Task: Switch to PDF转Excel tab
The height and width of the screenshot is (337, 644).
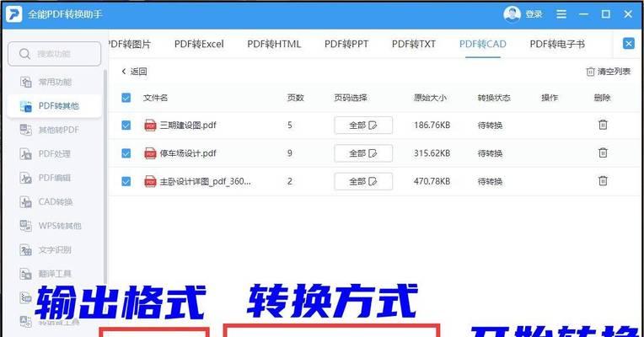Action: pos(199,44)
